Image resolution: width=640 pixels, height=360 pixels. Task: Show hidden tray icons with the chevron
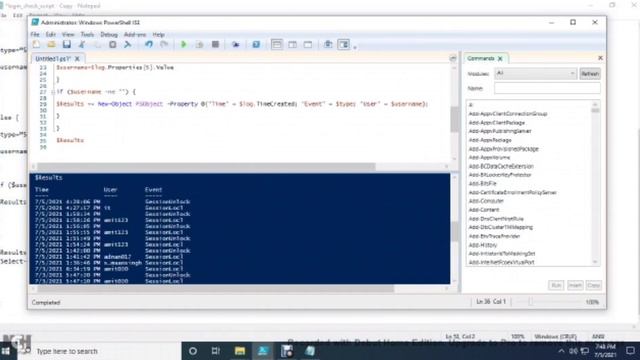tap(562, 351)
